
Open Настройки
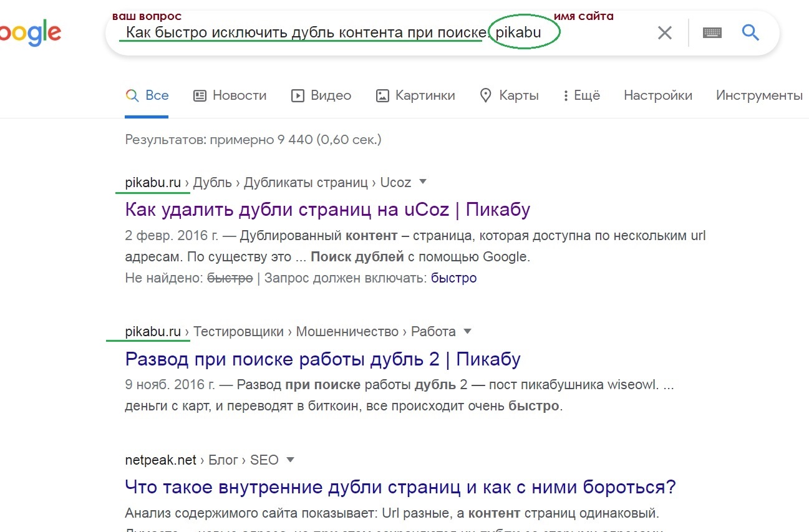click(x=658, y=95)
